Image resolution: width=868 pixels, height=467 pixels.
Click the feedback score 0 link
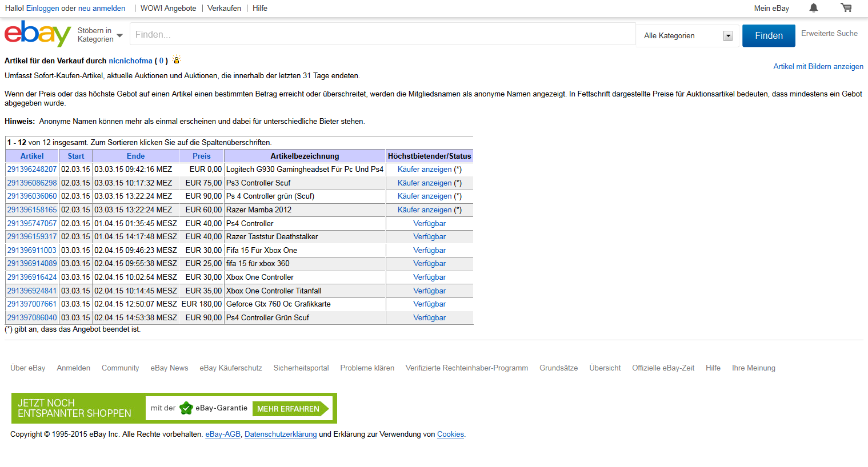[161, 61]
